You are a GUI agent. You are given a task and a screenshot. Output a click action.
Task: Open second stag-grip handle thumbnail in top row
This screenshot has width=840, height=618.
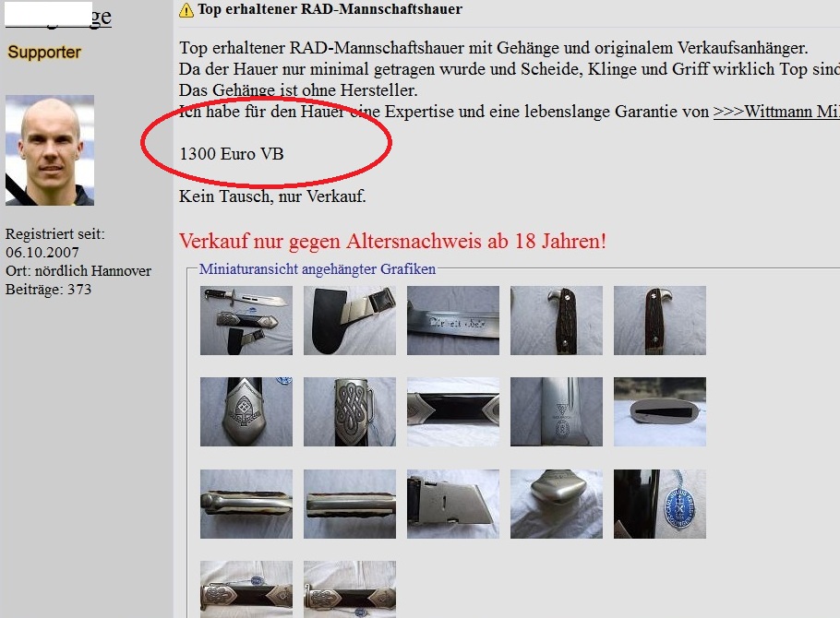[660, 320]
